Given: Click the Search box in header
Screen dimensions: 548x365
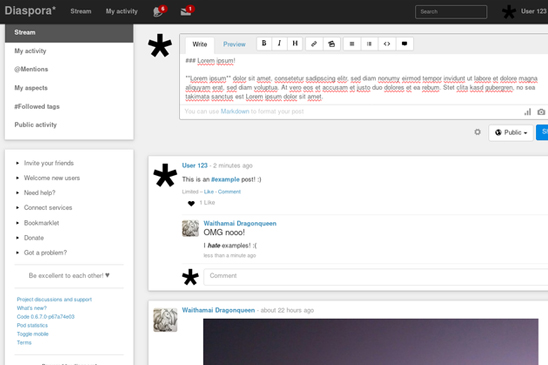Looking at the screenshot, I should (x=451, y=12).
